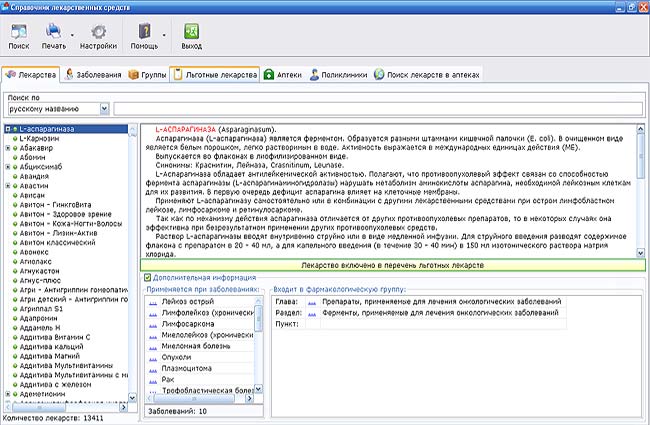Image resolution: width=650 pixels, height=425 pixels.
Task: Click drug list horizontal scroll-right arrow
Action: point(123,408)
